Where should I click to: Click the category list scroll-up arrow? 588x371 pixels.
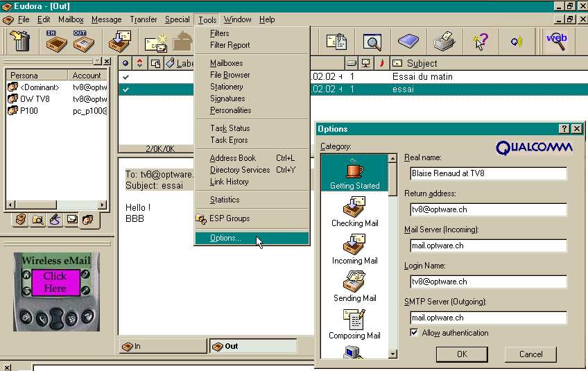(x=392, y=159)
